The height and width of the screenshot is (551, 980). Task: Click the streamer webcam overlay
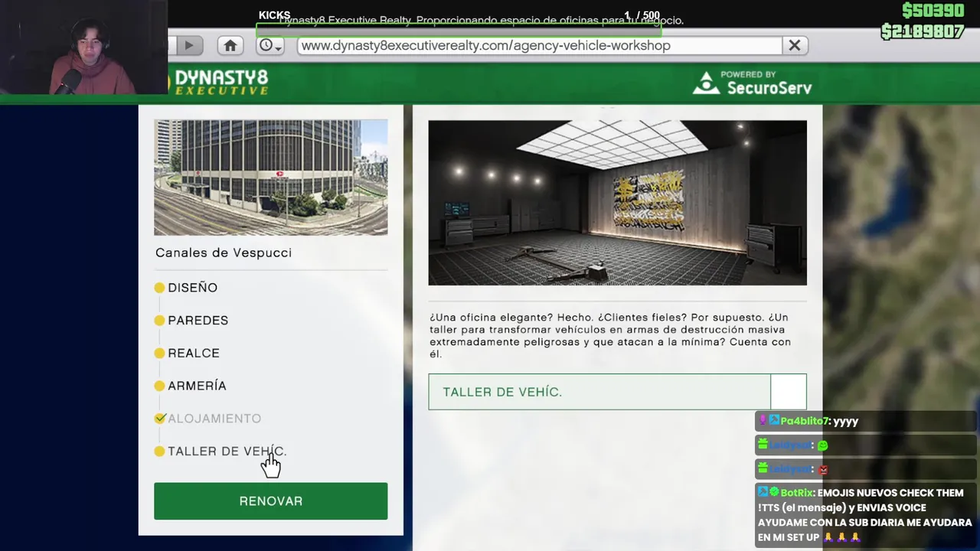click(x=83, y=47)
